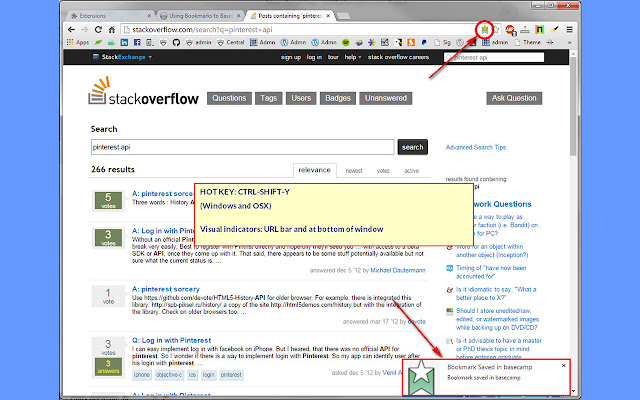Screen dimensions: 640x400
Task: Click the star icon in bookmark notification
Action: 421,378
